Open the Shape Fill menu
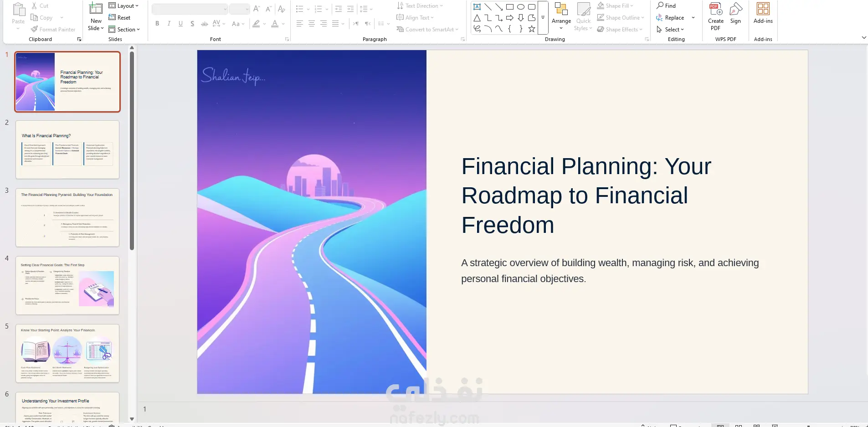The width and height of the screenshot is (868, 427). click(615, 6)
